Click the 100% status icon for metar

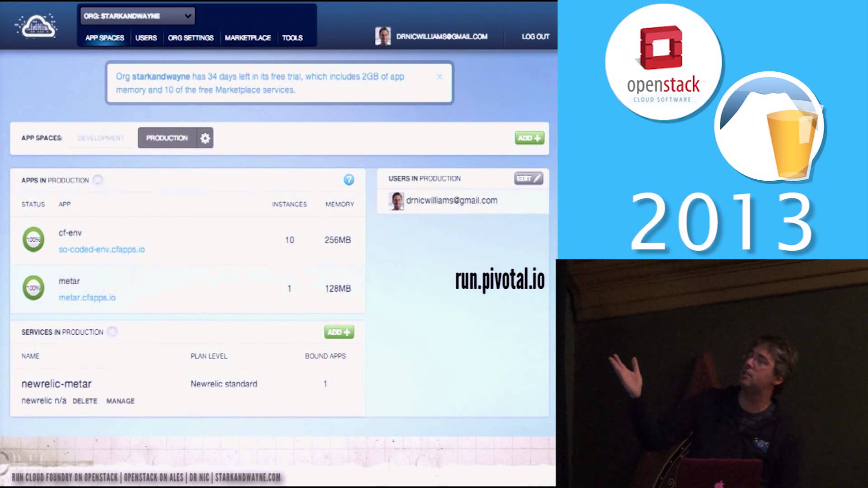click(x=33, y=288)
